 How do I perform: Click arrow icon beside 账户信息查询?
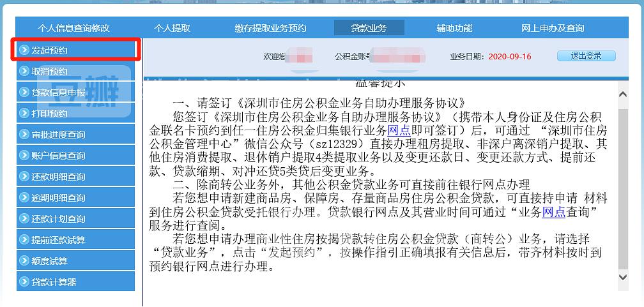tap(24, 156)
